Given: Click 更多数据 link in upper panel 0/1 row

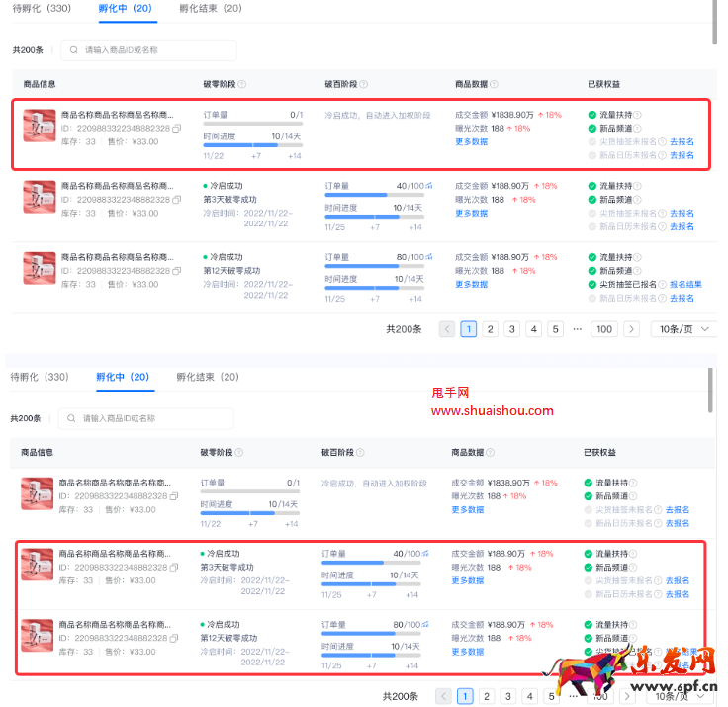Looking at the screenshot, I should click(471, 142).
